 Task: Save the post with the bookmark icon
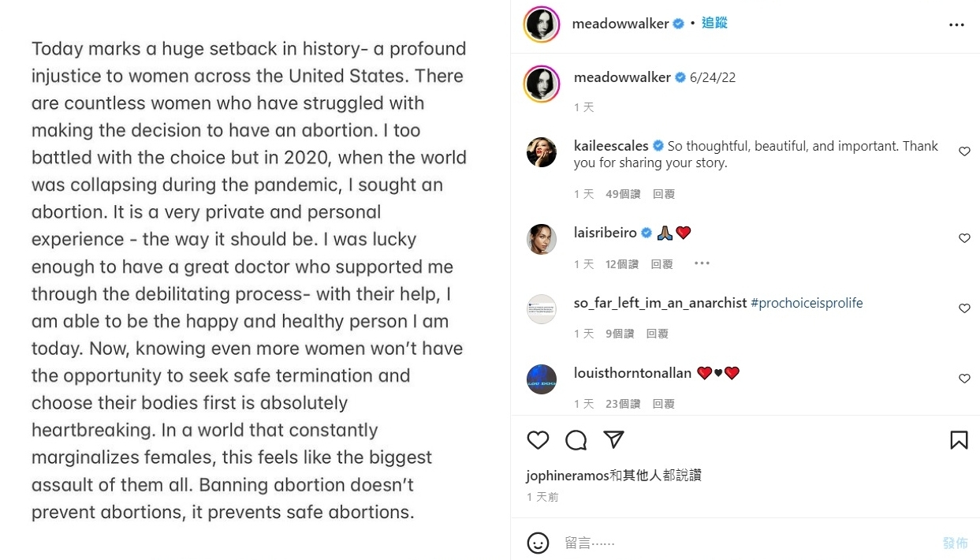pos(959,440)
